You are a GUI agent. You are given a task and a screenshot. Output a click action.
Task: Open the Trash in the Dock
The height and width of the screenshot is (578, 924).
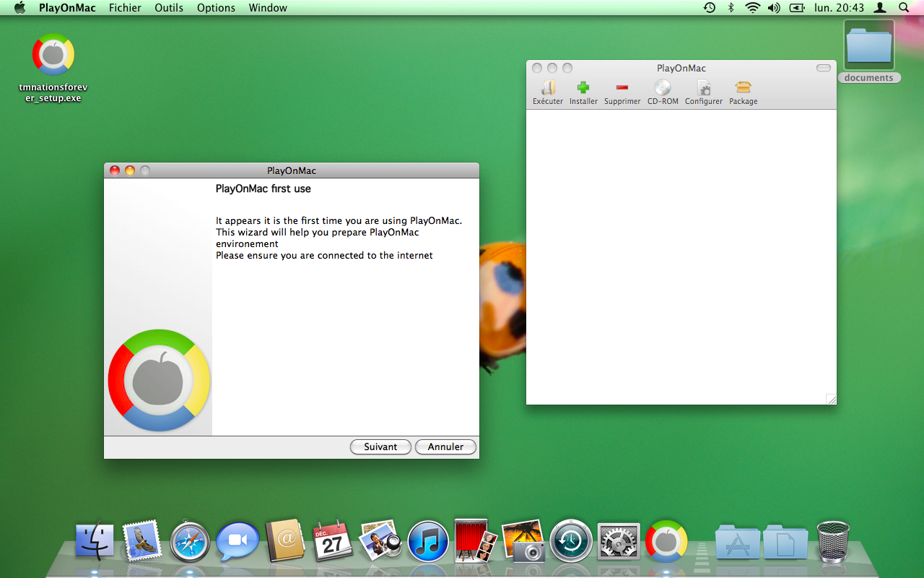(x=833, y=541)
